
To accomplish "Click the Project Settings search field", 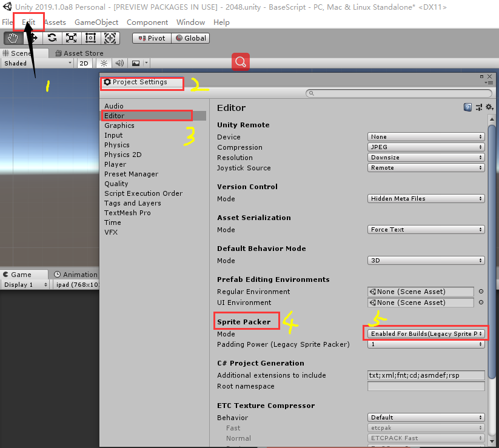I will pos(399,93).
